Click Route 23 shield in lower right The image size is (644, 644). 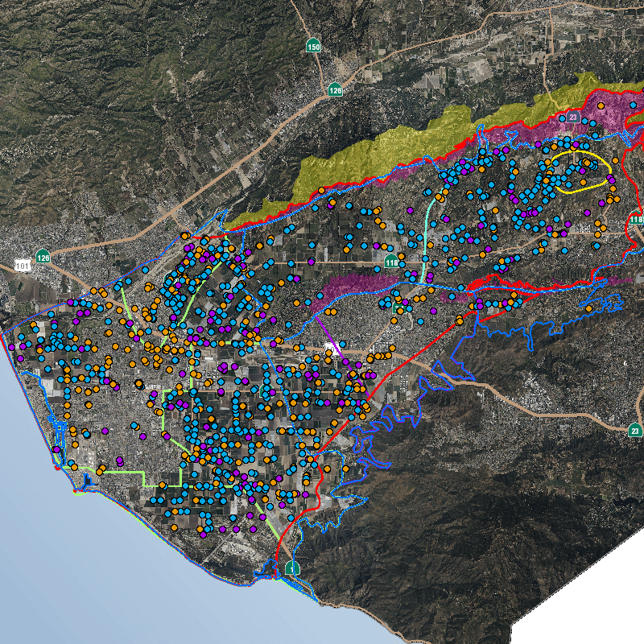(634, 431)
